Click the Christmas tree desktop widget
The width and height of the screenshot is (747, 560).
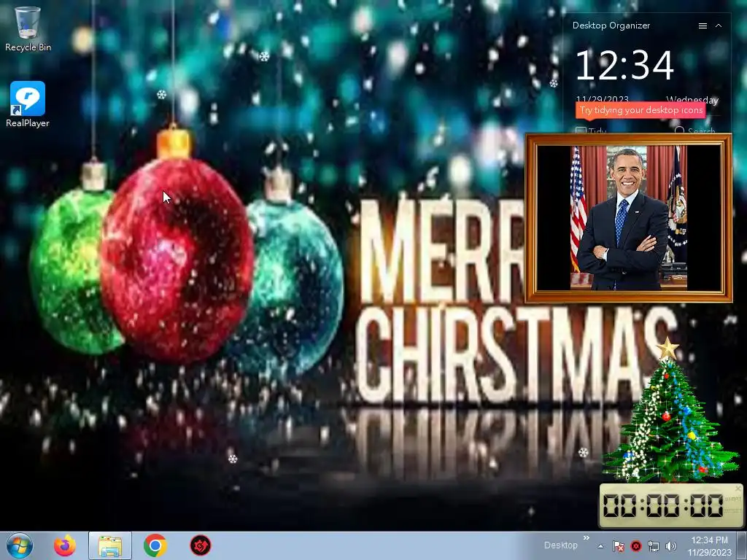point(671,410)
